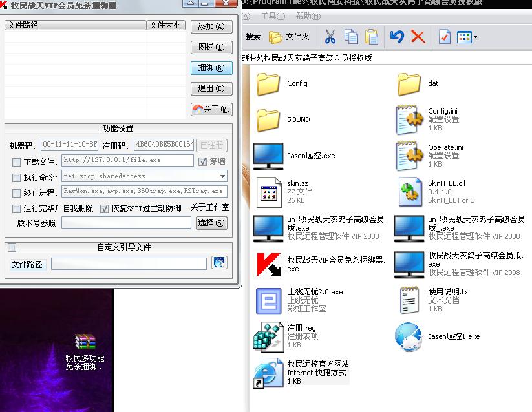Click the Copy icon in Explorer toolbar

coord(351,37)
